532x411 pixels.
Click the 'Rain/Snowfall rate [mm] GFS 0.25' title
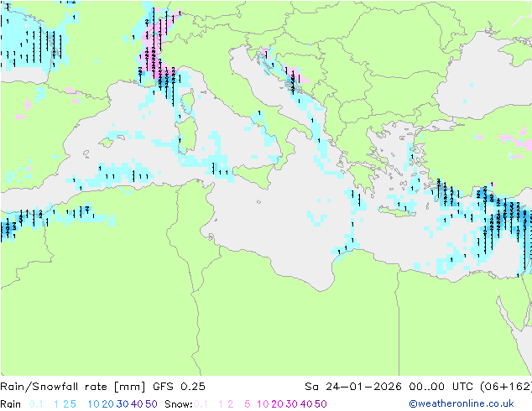(x=102, y=387)
